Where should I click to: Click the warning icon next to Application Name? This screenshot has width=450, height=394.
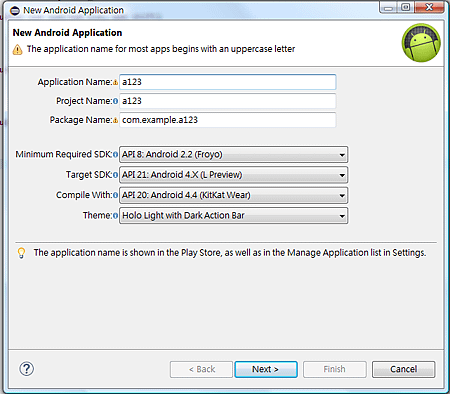[115, 82]
